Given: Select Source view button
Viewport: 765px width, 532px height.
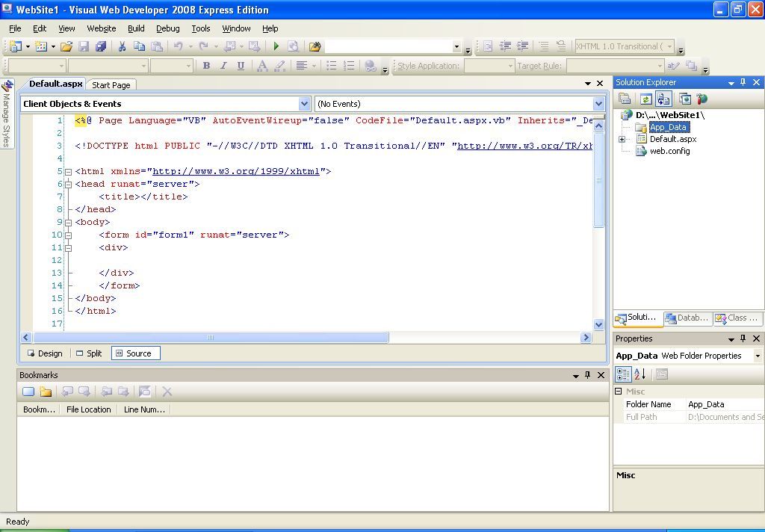Looking at the screenshot, I should tap(136, 353).
